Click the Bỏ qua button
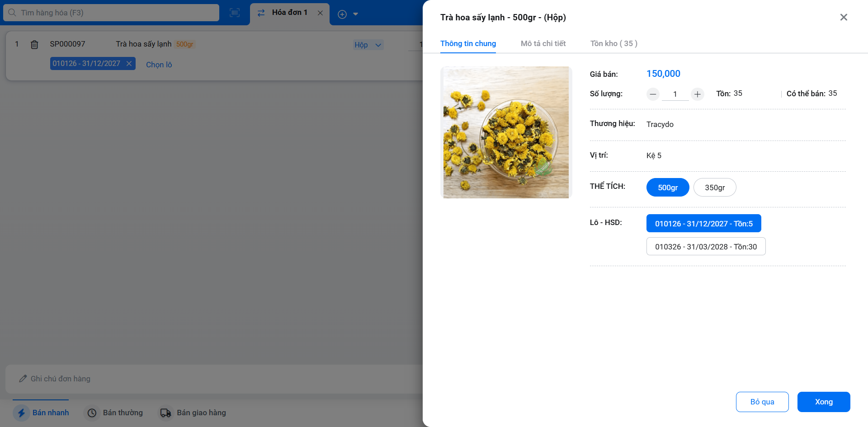 pos(762,402)
